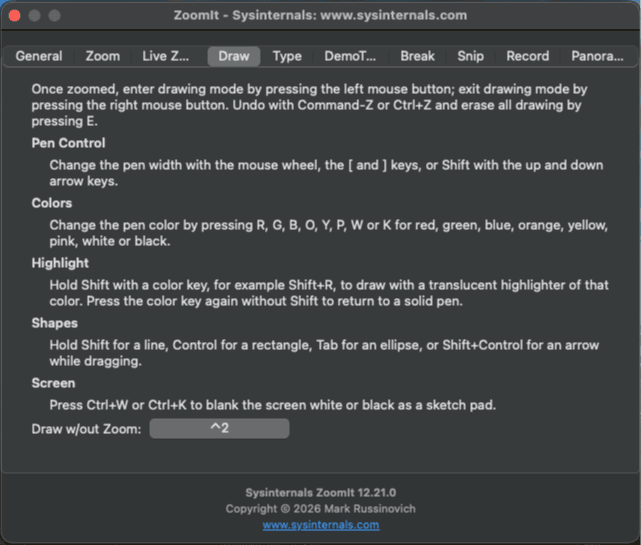Click the Highlight heading
Viewport: 641px width, 545px height.
click(x=60, y=263)
